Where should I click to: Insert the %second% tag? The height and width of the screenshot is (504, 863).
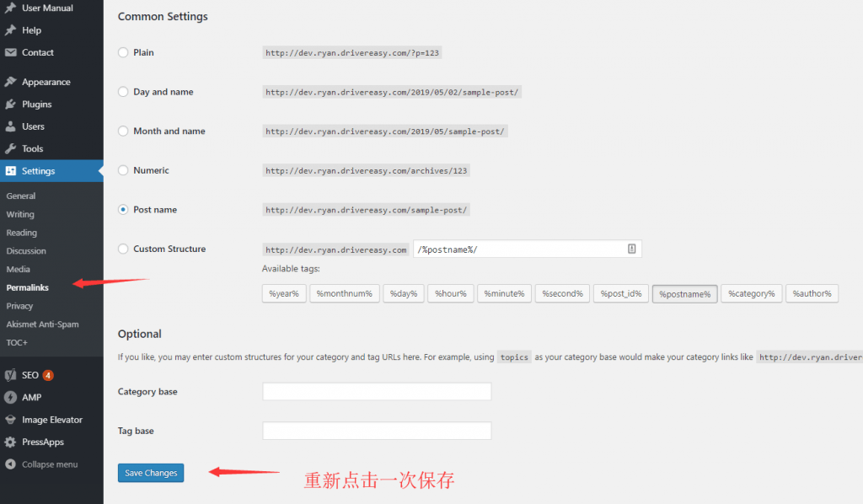(562, 294)
